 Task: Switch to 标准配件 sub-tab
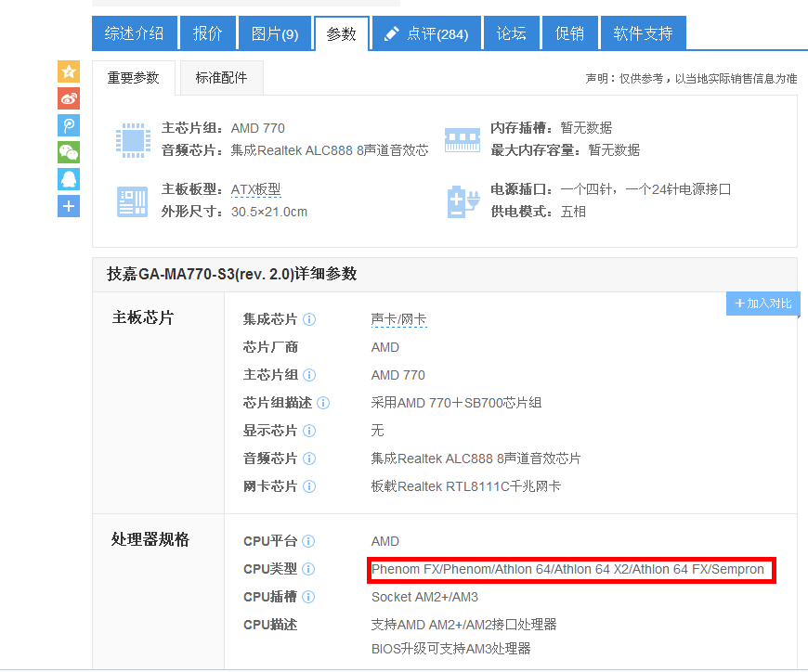click(x=222, y=78)
